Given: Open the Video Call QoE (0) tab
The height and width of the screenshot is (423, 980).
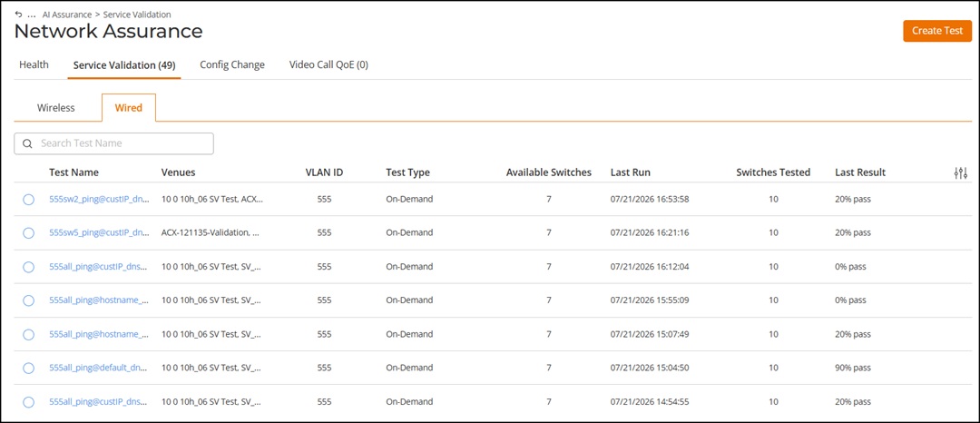Looking at the screenshot, I should point(328,64).
